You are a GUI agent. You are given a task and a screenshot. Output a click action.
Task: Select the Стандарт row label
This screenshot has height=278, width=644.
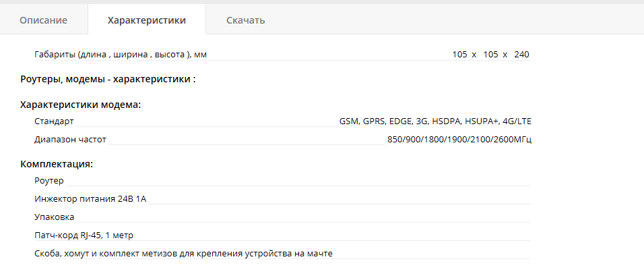(x=54, y=121)
